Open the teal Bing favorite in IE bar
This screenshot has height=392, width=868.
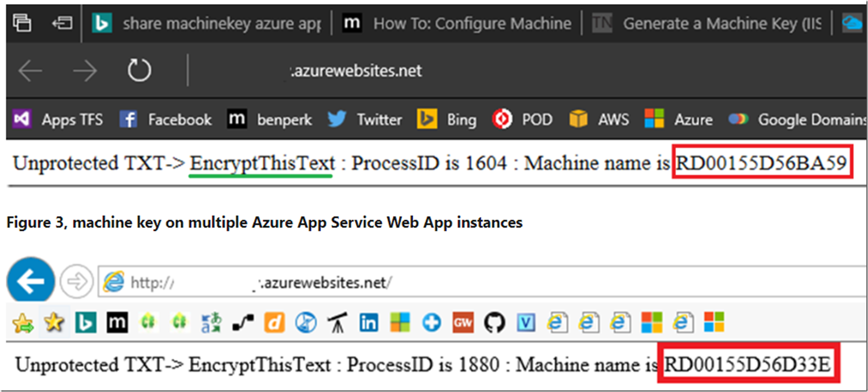coord(86,322)
